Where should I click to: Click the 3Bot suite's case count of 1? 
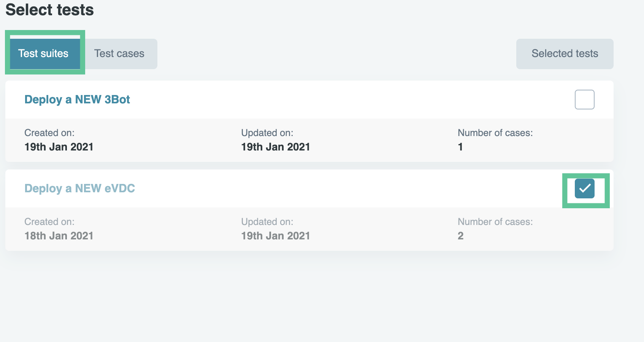pos(460,147)
